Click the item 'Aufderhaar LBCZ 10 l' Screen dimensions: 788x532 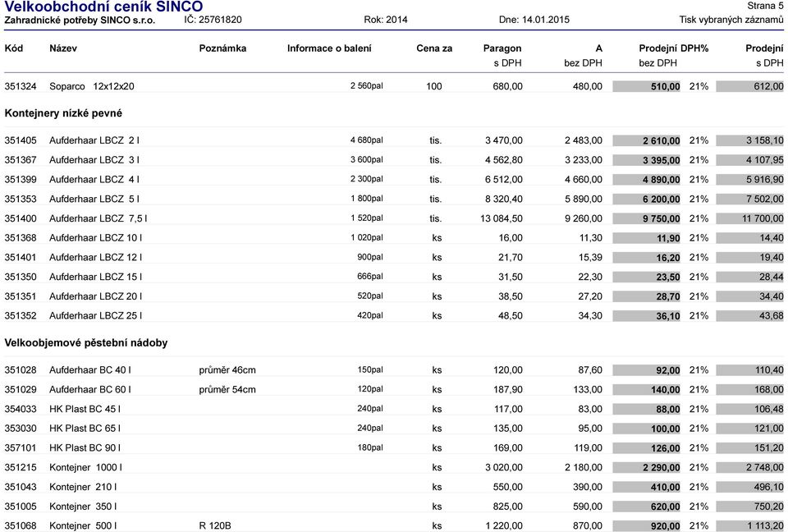pyautogui.click(x=95, y=238)
